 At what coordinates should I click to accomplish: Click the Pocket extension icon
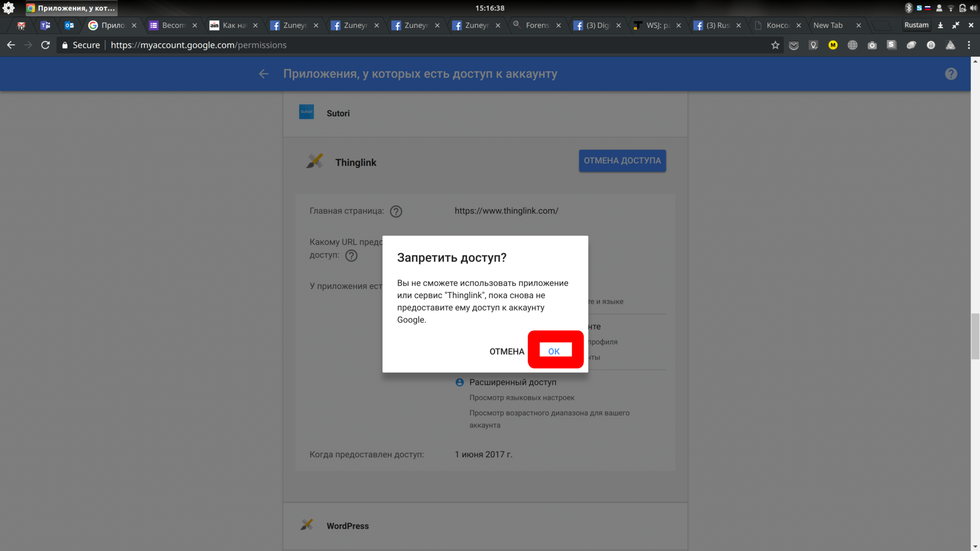[794, 45]
